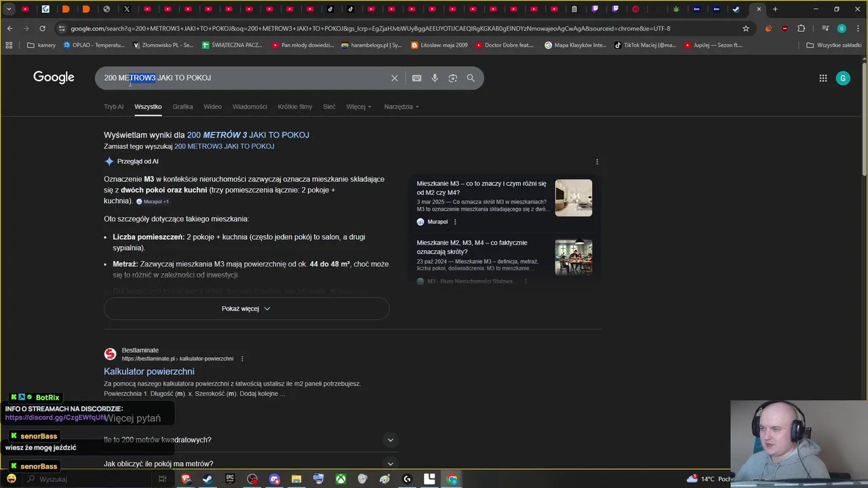Open Discord from the taskbar
Screen dimensions: 868x488
pyautogui.click(x=275, y=479)
